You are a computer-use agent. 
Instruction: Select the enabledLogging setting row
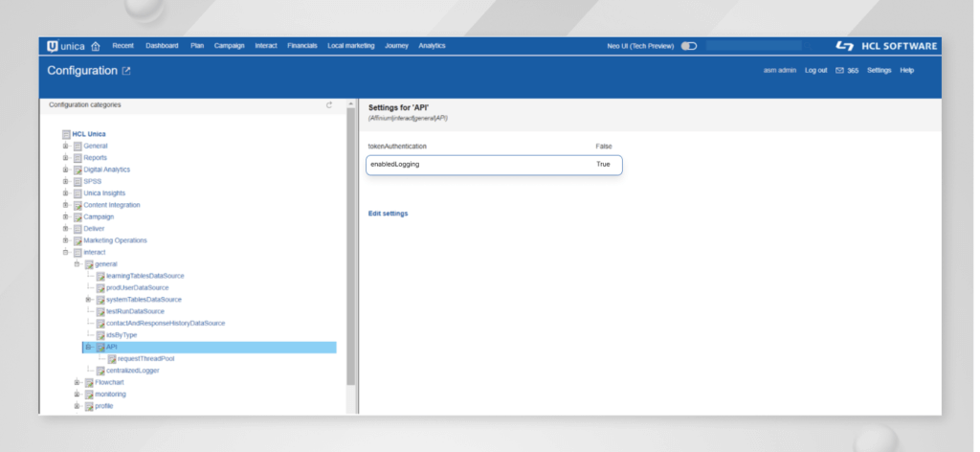494,165
